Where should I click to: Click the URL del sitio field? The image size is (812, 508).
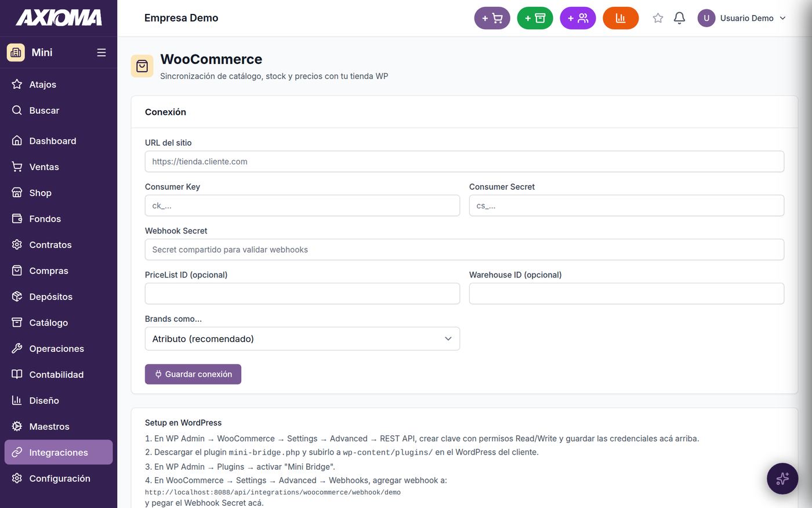point(465,161)
